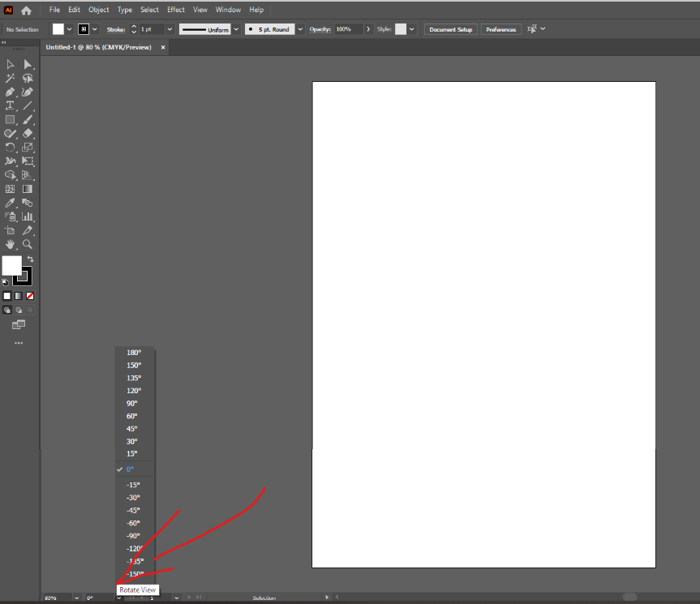Select the Line Segment tool
The height and width of the screenshot is (604, 700).
pos(28,106)
